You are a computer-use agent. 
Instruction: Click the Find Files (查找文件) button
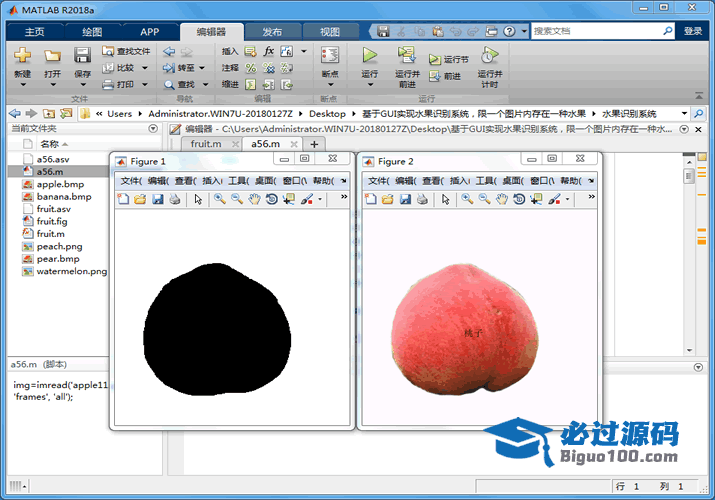pos(126,51)
